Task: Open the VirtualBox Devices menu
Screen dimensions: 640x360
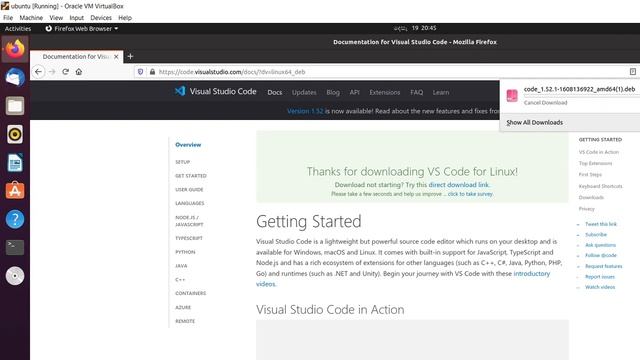Action: click(101, 18)
